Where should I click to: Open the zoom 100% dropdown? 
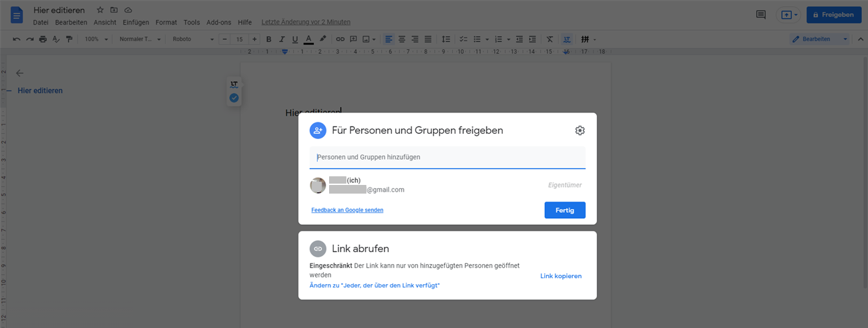click(x=96, y=39)
